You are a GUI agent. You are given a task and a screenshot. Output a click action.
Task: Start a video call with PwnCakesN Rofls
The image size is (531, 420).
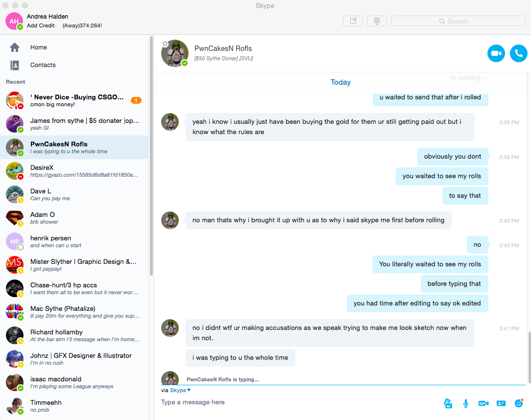click(x=496, y=53)
